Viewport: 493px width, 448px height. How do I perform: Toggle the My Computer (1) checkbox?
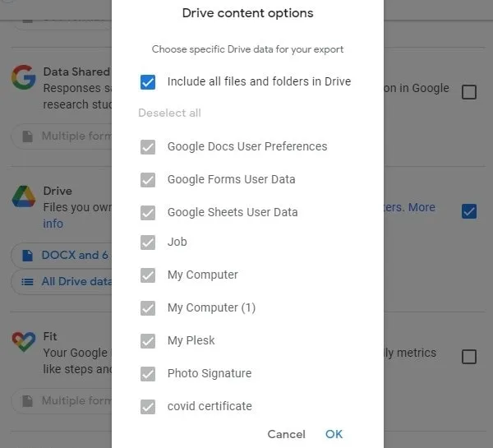click(x=148, y=308)
